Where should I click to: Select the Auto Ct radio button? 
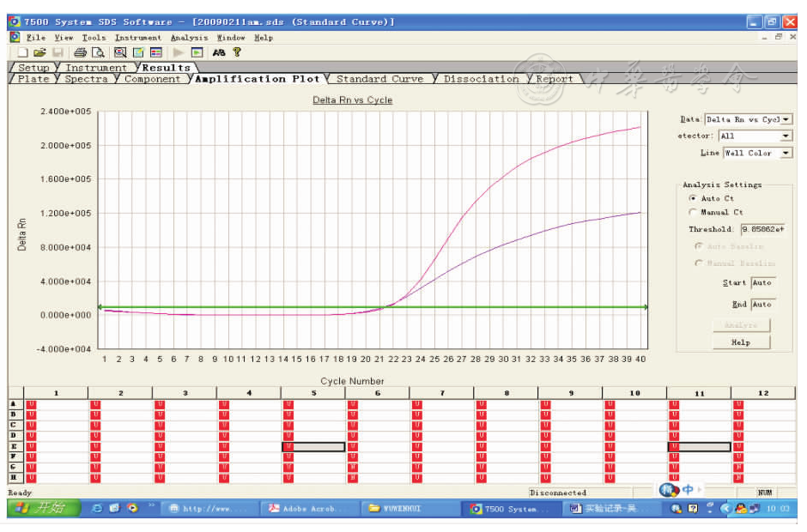(693, 198)
